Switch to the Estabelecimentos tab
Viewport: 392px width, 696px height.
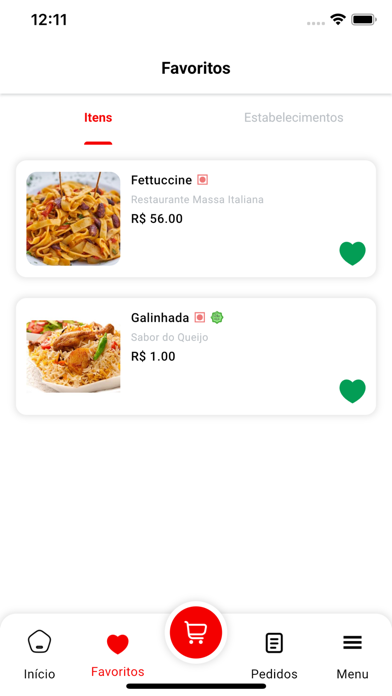tap(293, 118)
